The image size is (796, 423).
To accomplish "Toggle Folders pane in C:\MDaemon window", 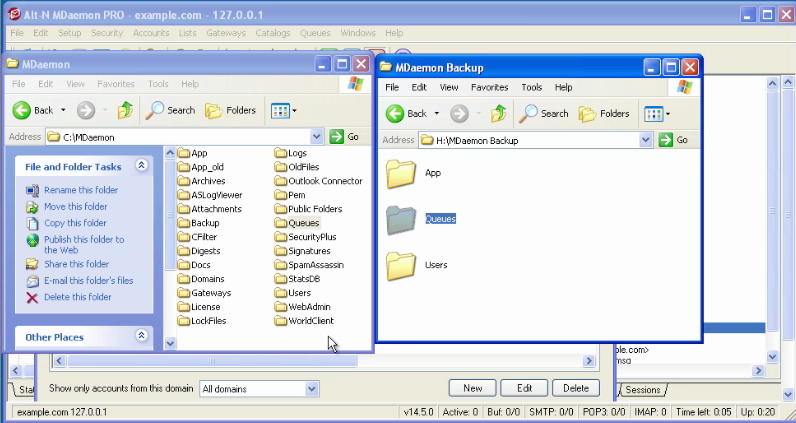I will [x=230, y=110].
